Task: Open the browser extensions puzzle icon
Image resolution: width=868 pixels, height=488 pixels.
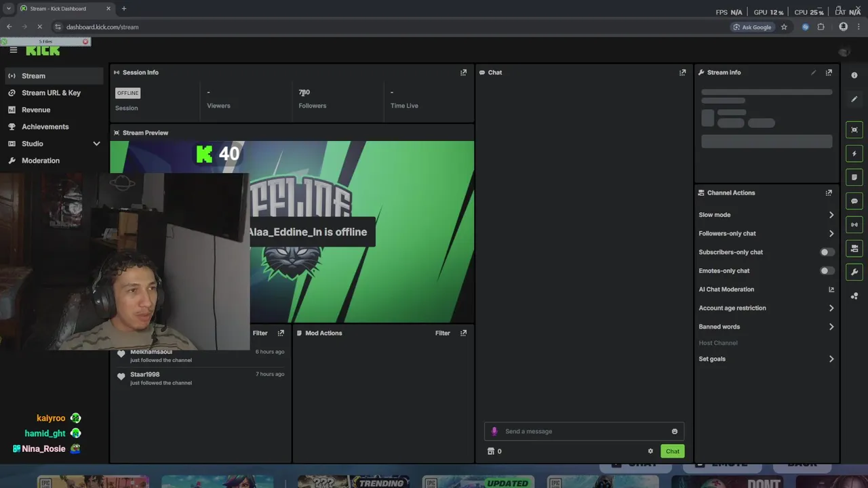Action: [821, 27]
